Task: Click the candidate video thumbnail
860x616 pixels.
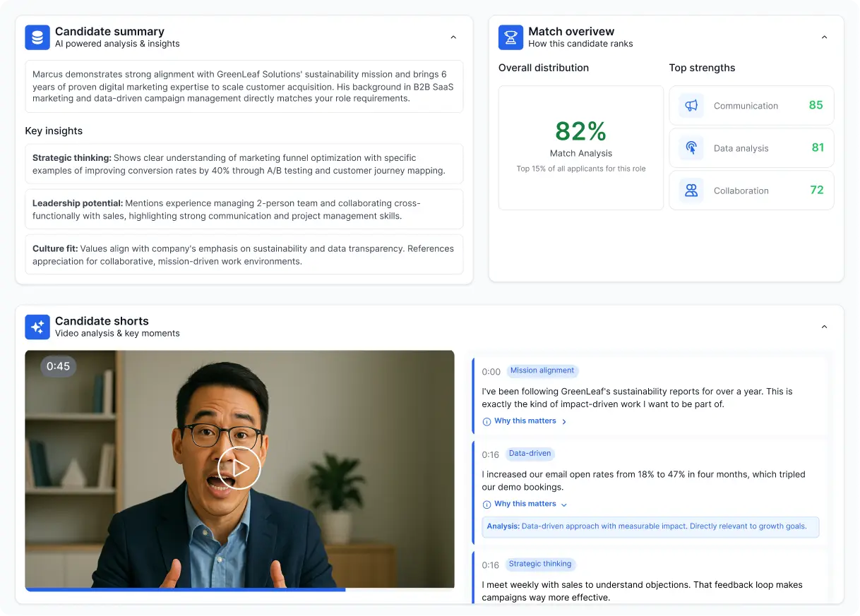Action: [x=239, y=469]
